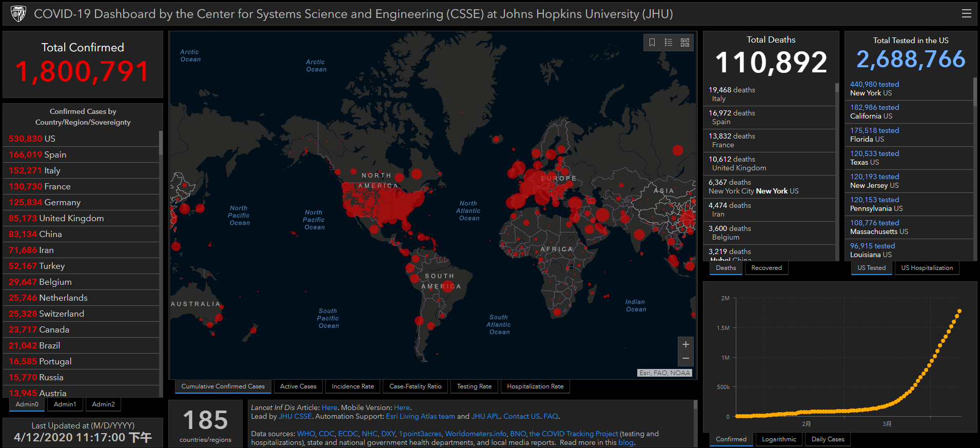Select 108,776 tested Massachusetts entry
Viewport: 980px width, 448px height.
pos(909,227)
